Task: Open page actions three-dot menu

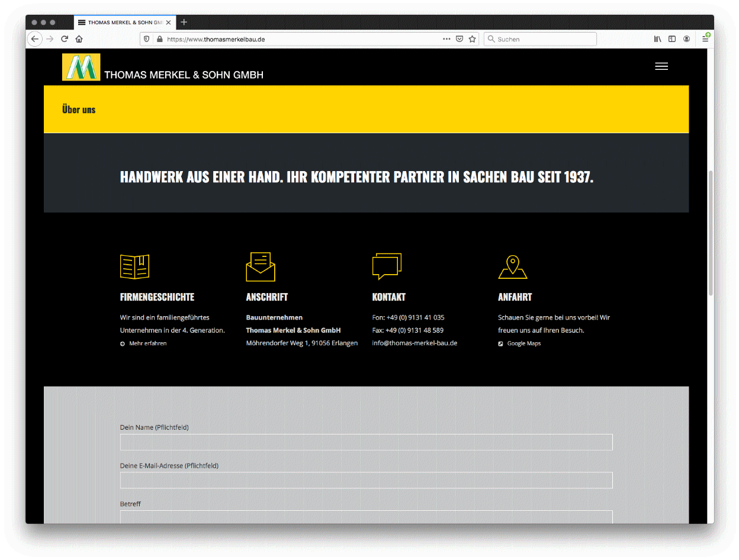Action: (446, 39)
